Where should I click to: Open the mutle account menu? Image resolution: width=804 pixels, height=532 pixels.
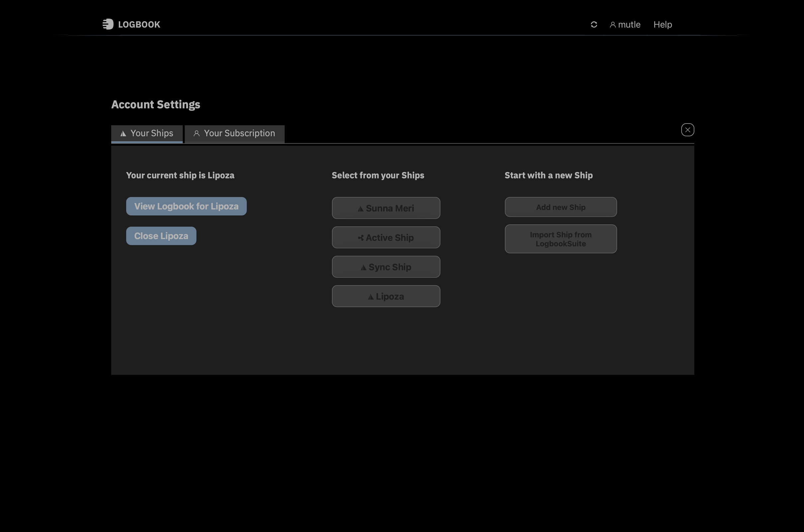629,25
